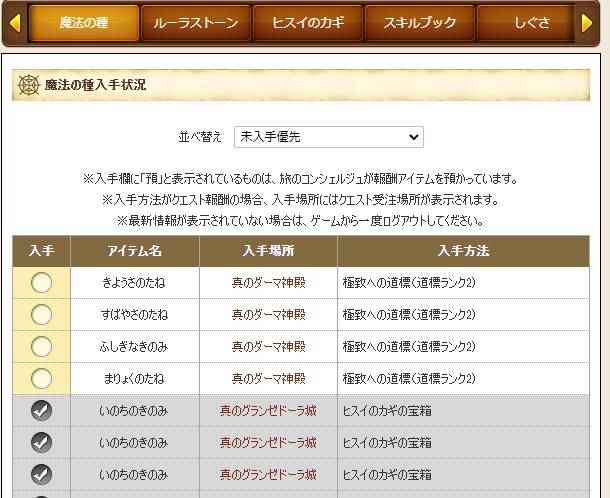Switch to the スキルブック tab
The width and height of the screenshot is (610, 498).
pos(420,23)
